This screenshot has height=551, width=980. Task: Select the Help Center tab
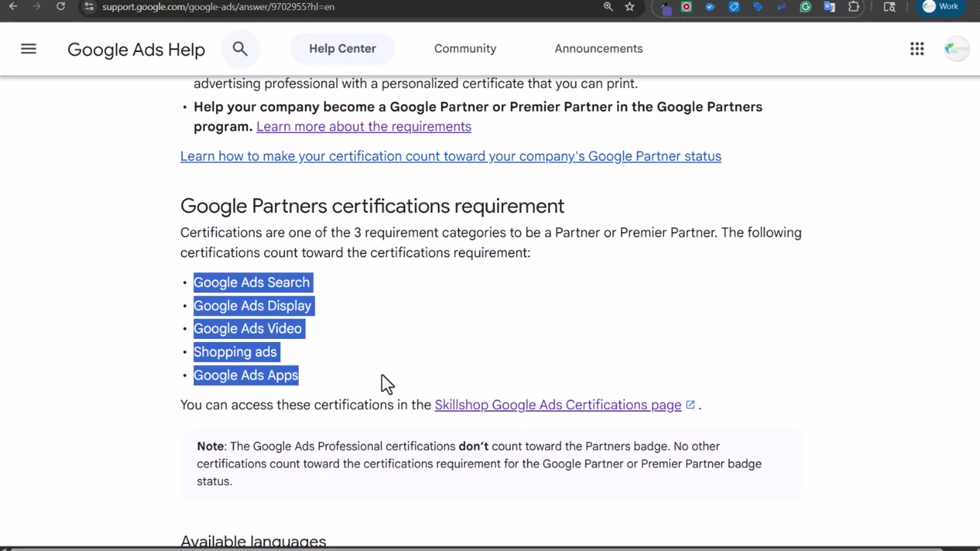coord(342,48)
